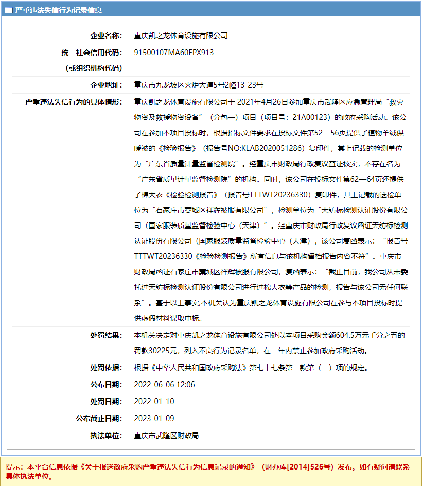Click the 处罚日期 label
Viewport: 422px width, 504px height.
point(106,402)
